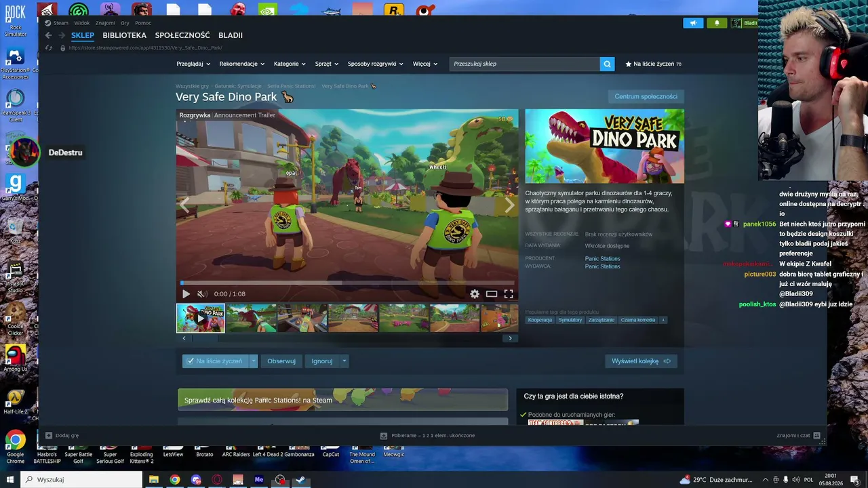The height and width of the screenshot is (488, 868).
Task: Open the Windows notification center
Action: [x=854, y=480]
